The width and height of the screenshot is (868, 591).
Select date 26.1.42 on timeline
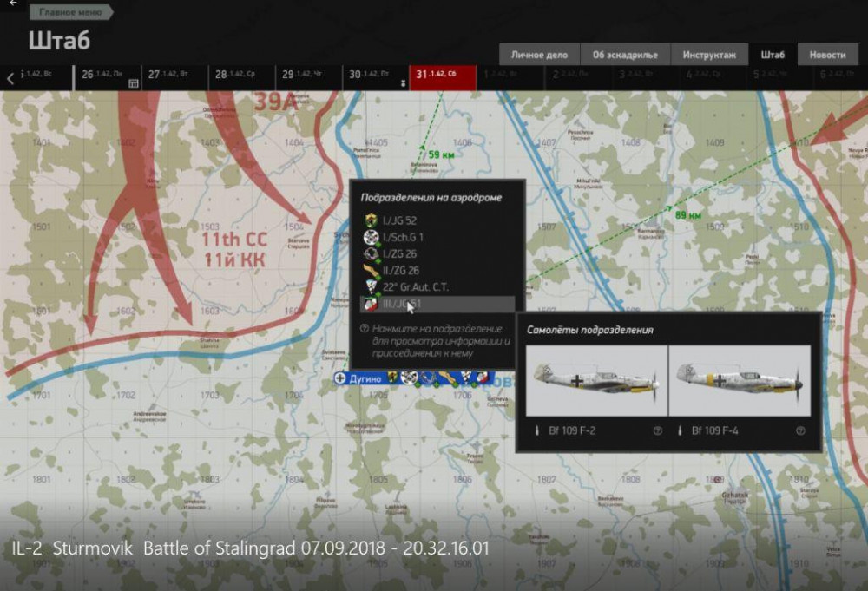pyautogui.click(x=107, y=77)
